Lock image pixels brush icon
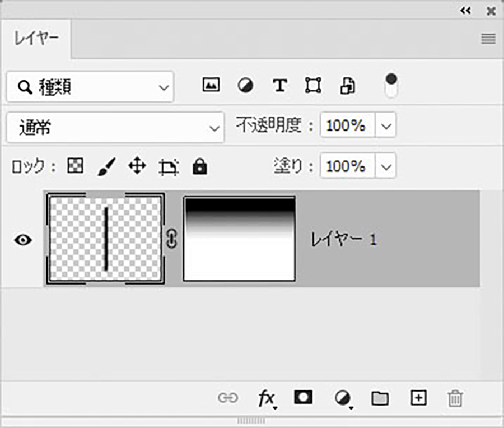 coord(106,166)
